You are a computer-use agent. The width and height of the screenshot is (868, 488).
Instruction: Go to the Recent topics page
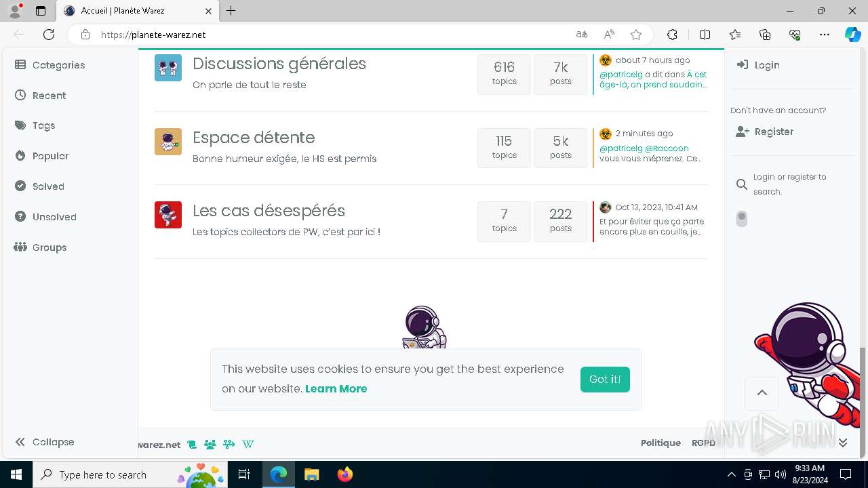tap(41, 96)
